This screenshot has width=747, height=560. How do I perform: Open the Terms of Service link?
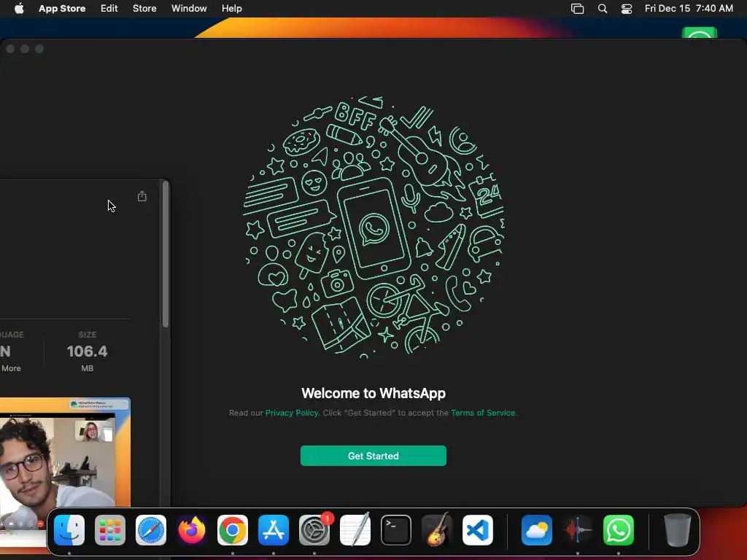tap(483, 413)
